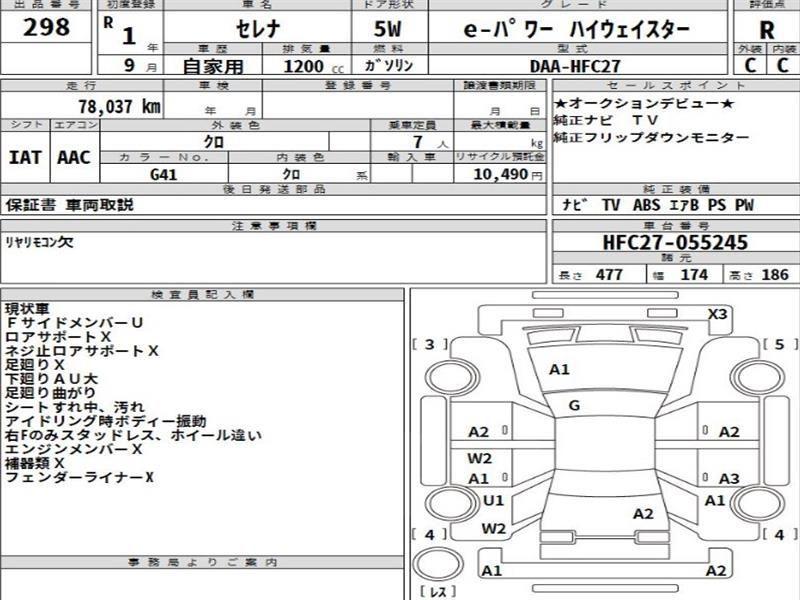Click the A1 mark on the hood

[x=559, y=369]
